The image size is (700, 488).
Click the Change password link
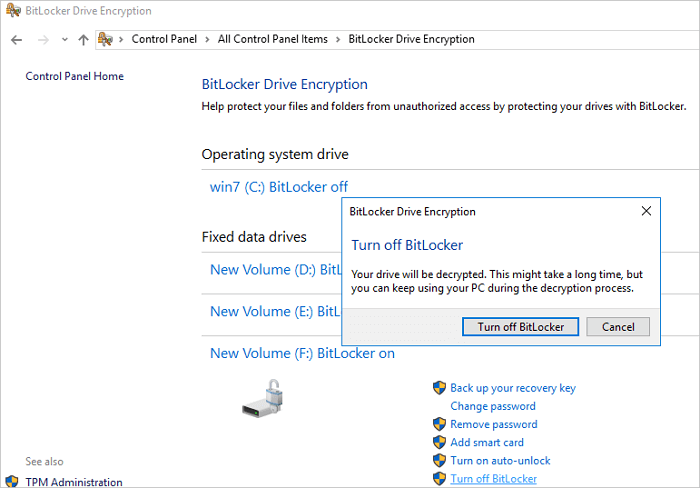(492, 406)
